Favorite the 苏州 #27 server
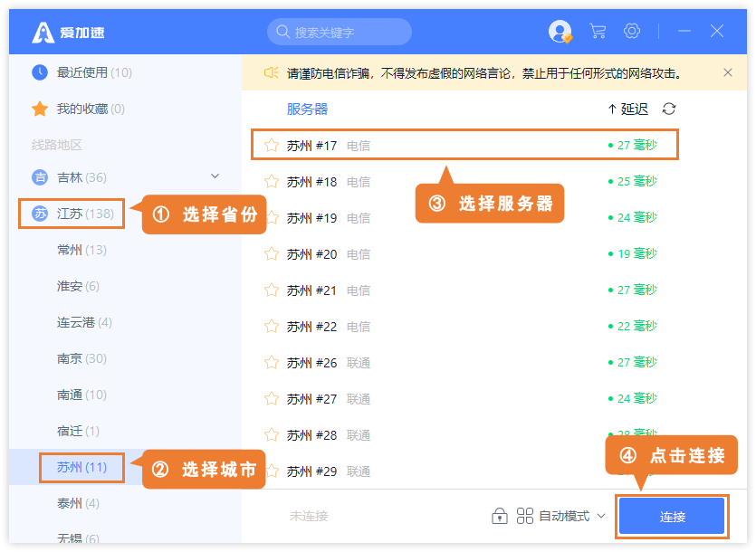 coord(272,399)
